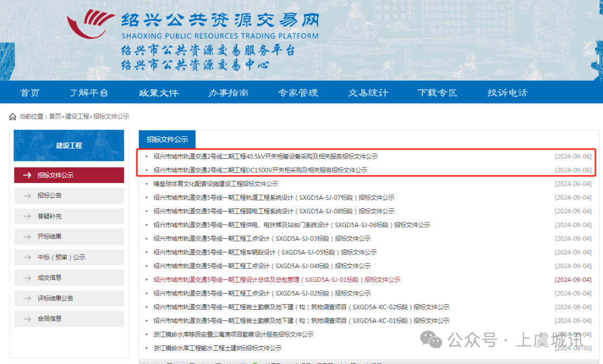The height and width of the screenshot is (364, 603).
Task: Select 交易统计 from the top navigation
Action: pyautogui.click(x=368, y=93)
